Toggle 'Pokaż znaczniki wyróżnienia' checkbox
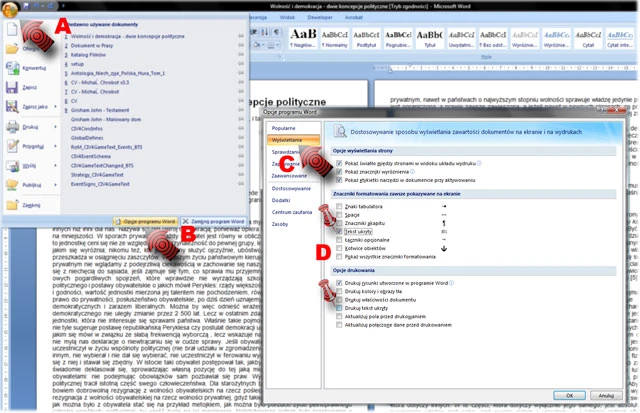The image size is (640, 413). [339, 172]
